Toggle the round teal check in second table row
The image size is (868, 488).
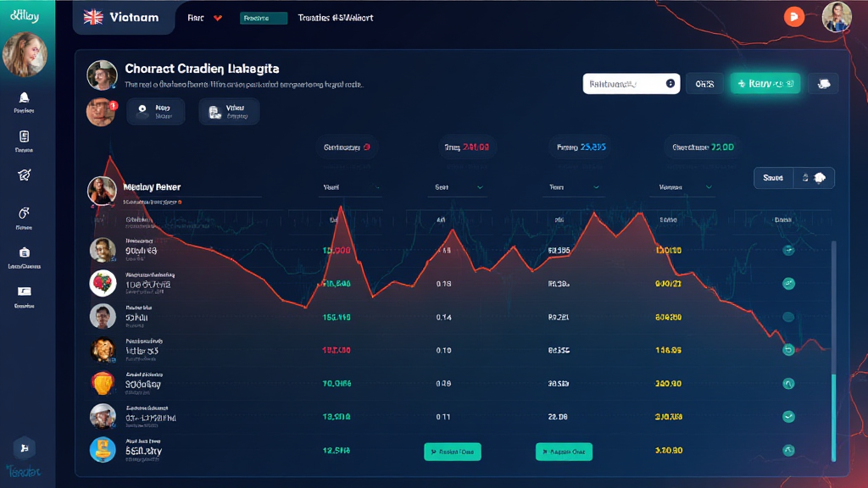[788, 284]
